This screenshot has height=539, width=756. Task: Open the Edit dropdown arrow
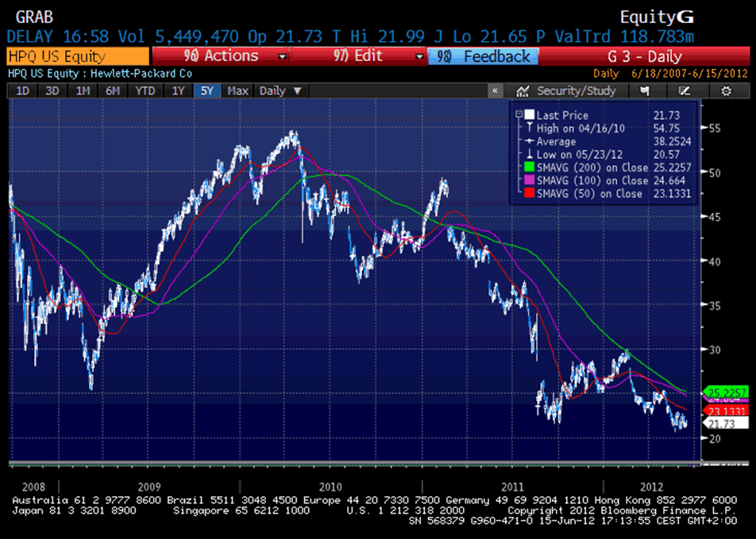click(x=419, y=56)
